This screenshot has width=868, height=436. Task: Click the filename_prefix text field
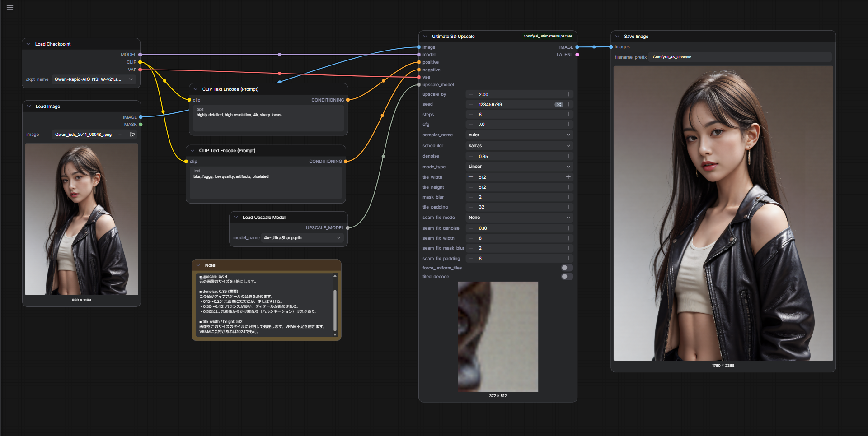(x=739, y=57)
